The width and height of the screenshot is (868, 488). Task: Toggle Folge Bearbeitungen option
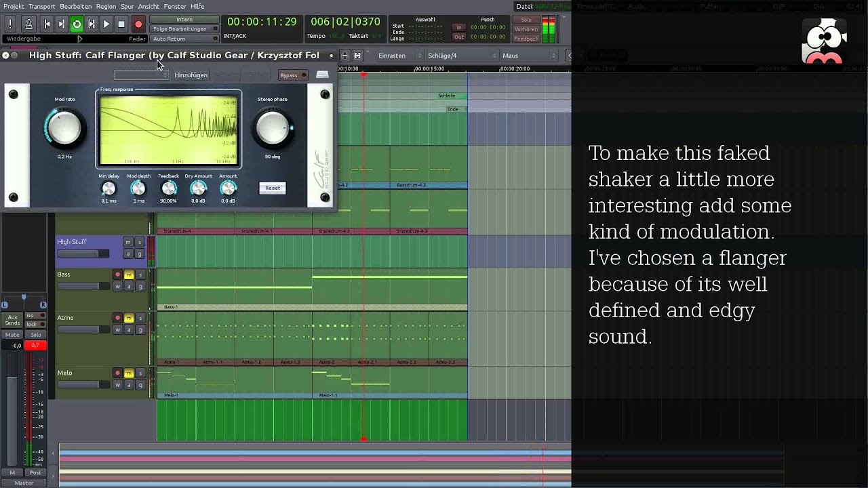(x=184, y=29)
